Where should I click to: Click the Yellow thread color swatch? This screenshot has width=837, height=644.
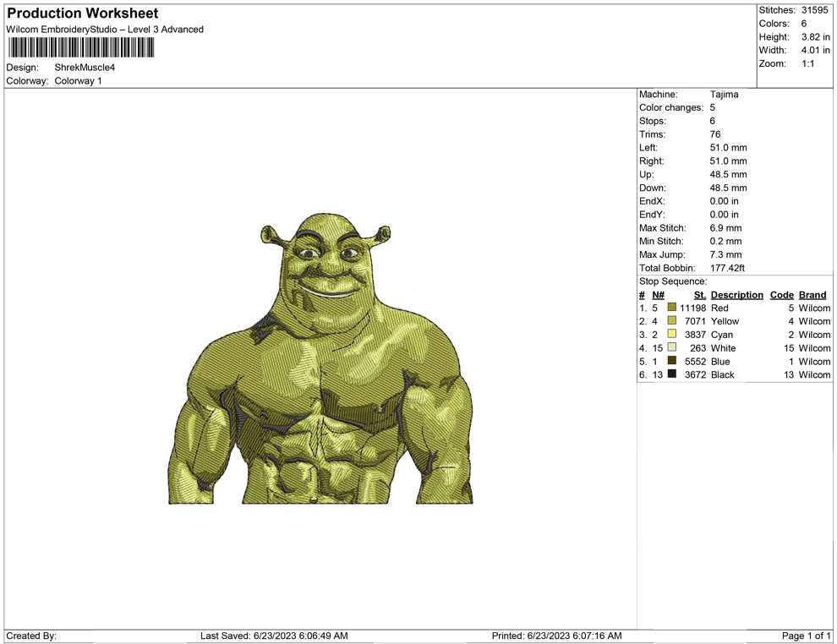pos(672,320)
